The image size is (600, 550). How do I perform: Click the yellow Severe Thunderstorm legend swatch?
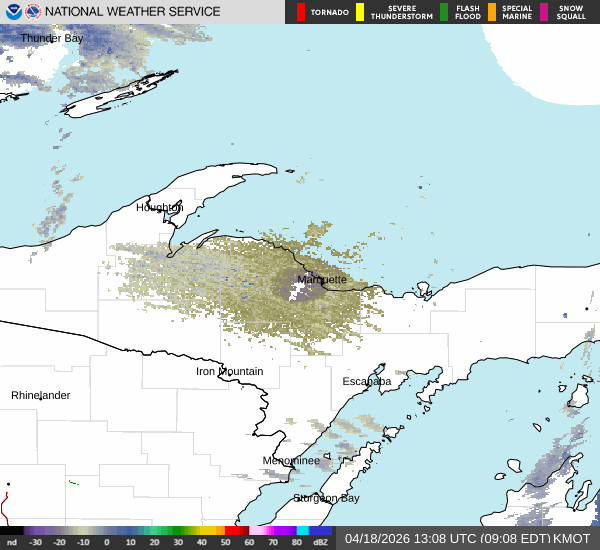360,12
